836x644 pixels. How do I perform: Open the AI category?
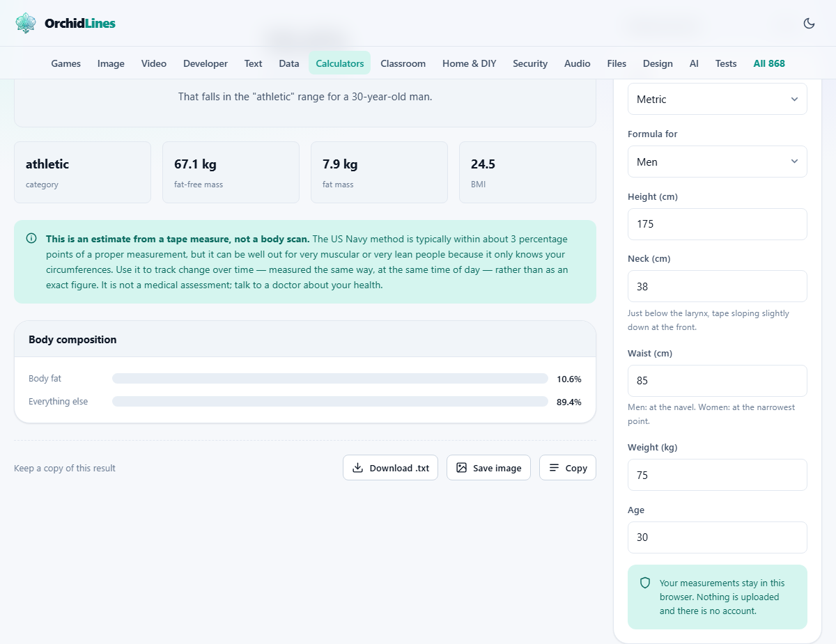[694, 63]
